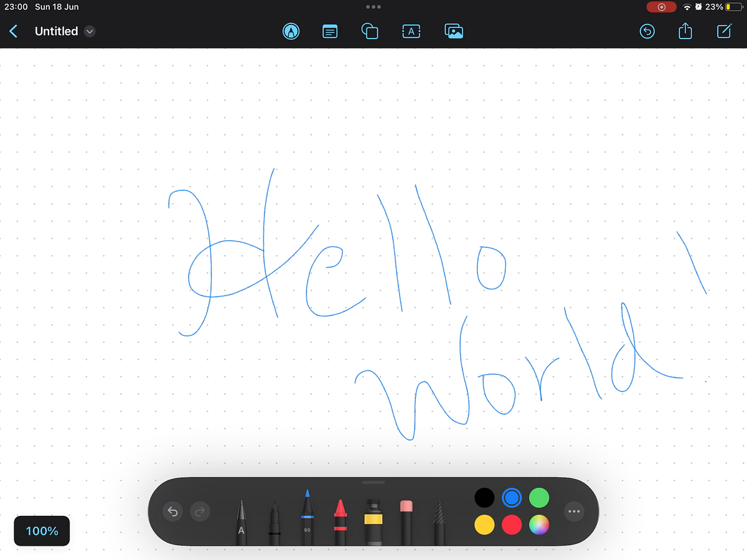747x560 pixels.
Task: Select the yellow fill tool
Action: tap(374, 522)
